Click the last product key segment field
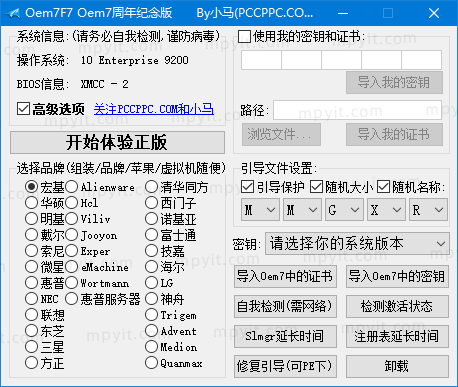This screenshot has height=387, width=458. coord(422,60)
